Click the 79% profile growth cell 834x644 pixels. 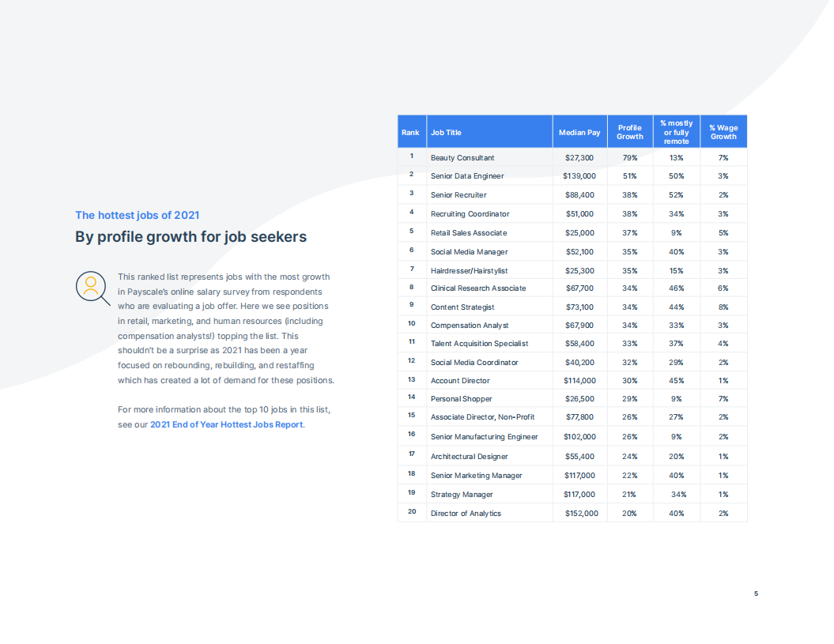pos(630,158)
